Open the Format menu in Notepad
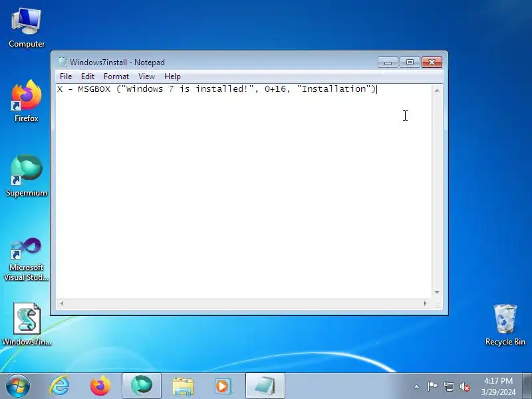This screenshot has height=399, width=532. click(x=116, y=76)
